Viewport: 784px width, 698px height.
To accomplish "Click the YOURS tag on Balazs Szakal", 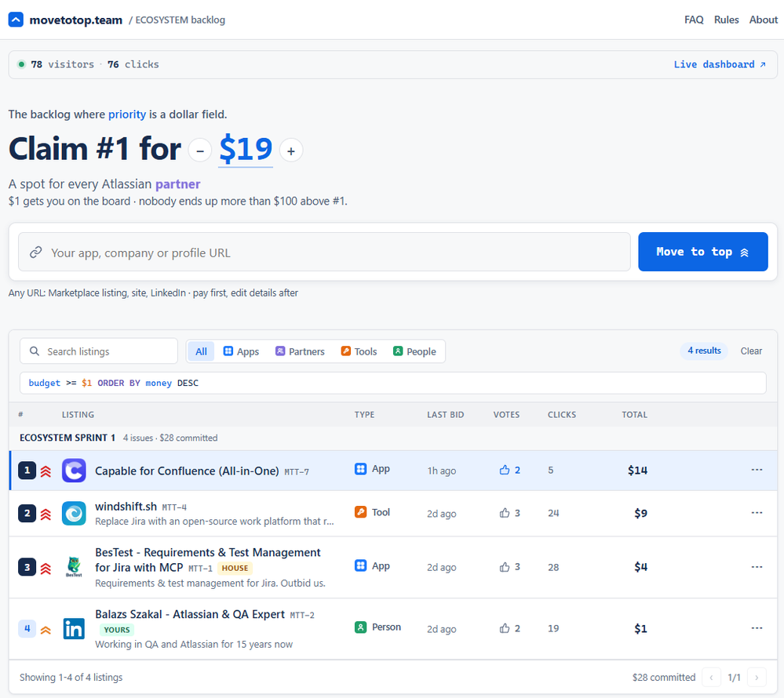I will [117, 630].
